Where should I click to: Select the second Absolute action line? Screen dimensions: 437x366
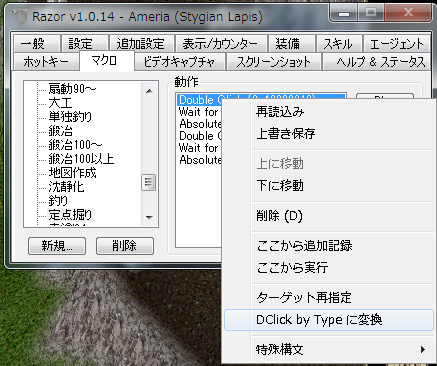(x=200, y=160)
